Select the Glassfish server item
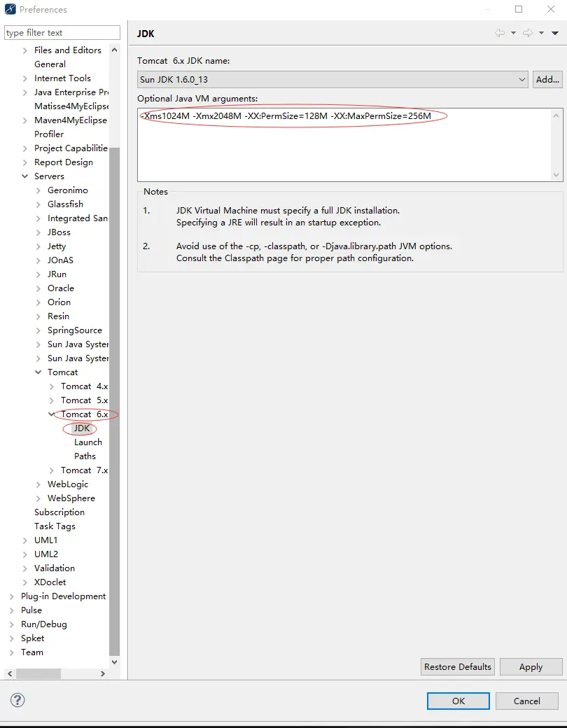The height and width of the screenshot is (728, 567). 65,204
